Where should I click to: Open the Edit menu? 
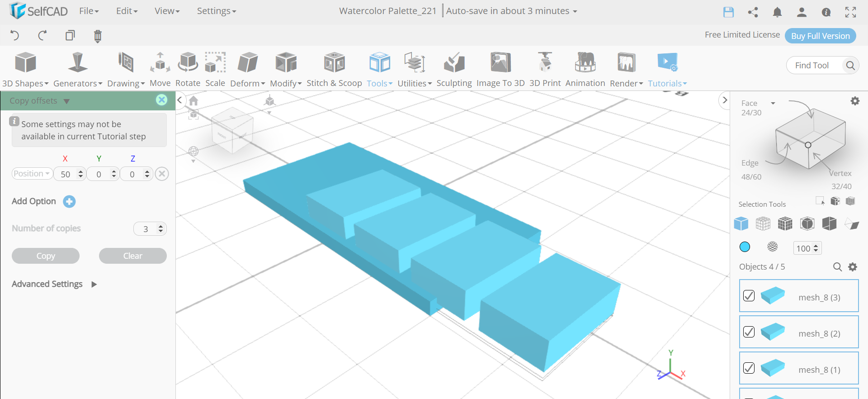127,11
